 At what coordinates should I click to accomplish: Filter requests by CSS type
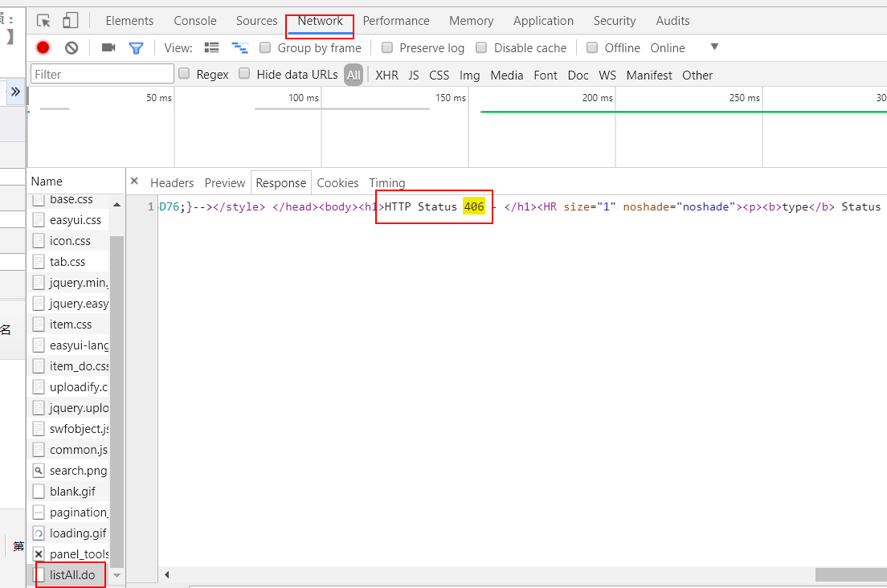pos(439,76)
